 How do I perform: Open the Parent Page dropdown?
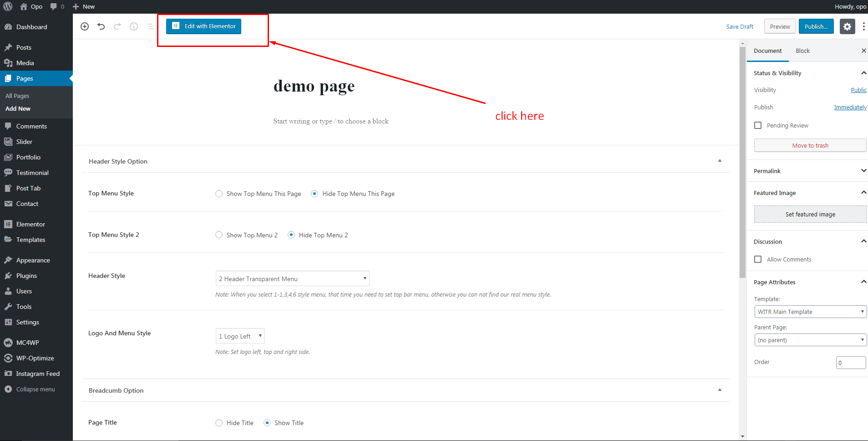[x=810, y=340]
